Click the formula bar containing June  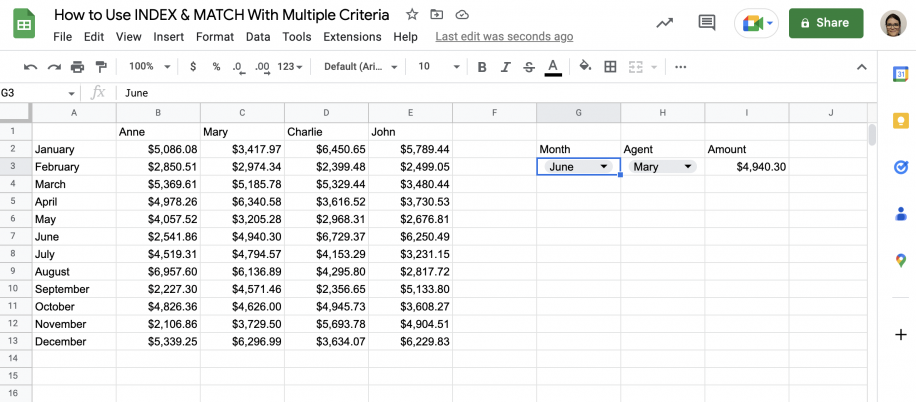pyautogui.click(x=497, y=93)
